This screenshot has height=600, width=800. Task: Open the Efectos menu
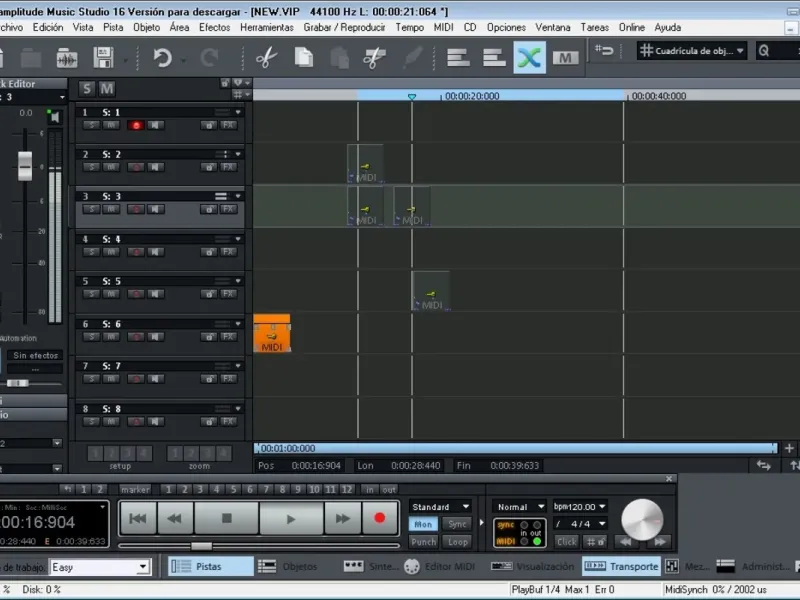point(214,27)
